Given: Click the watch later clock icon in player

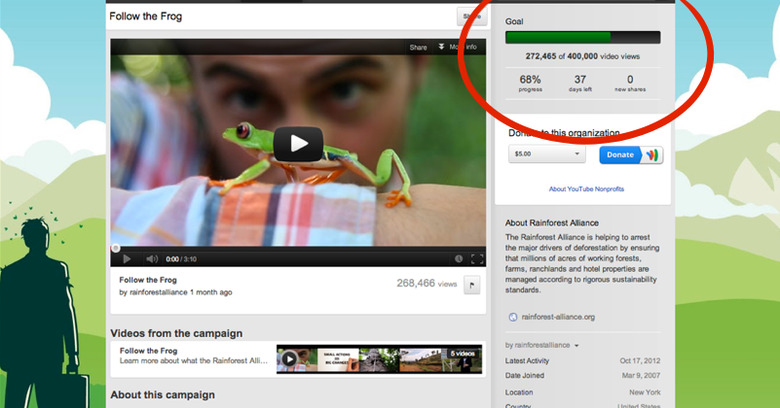Looking at the screenshot, I should [x=459, y=259].
